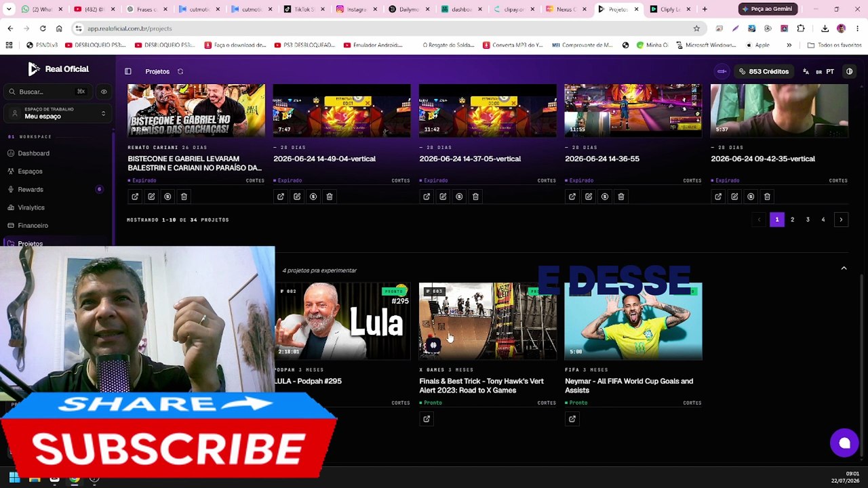
Task: Open the LULA Podpah #295 thumbnail
Action: (342, 321)
